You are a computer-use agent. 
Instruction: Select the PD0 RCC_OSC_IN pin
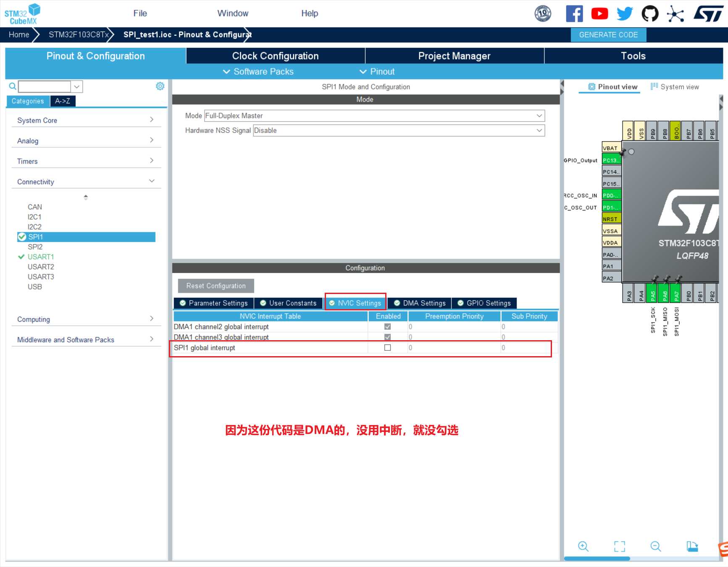(611, 195)
